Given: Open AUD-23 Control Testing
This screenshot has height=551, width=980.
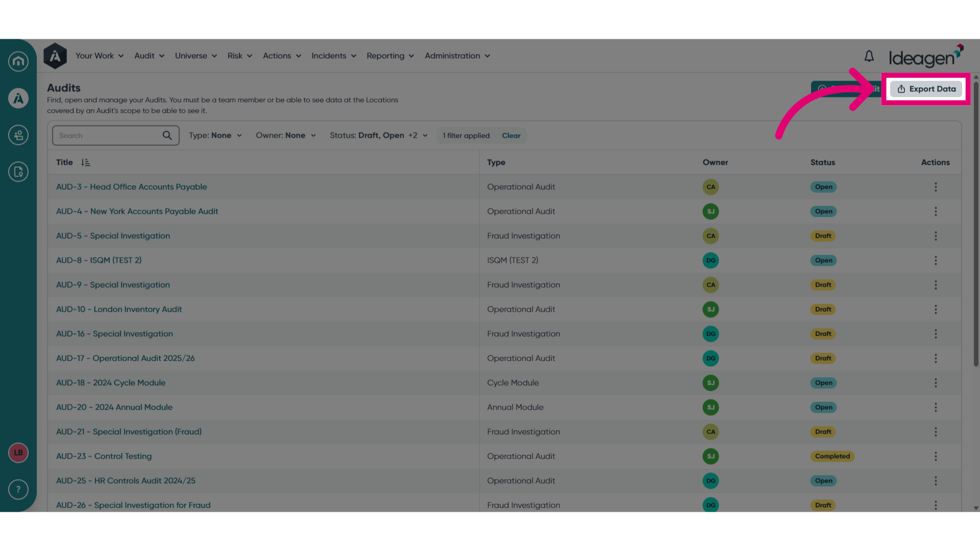Looking at the screenshot, I should click(104, 456).
